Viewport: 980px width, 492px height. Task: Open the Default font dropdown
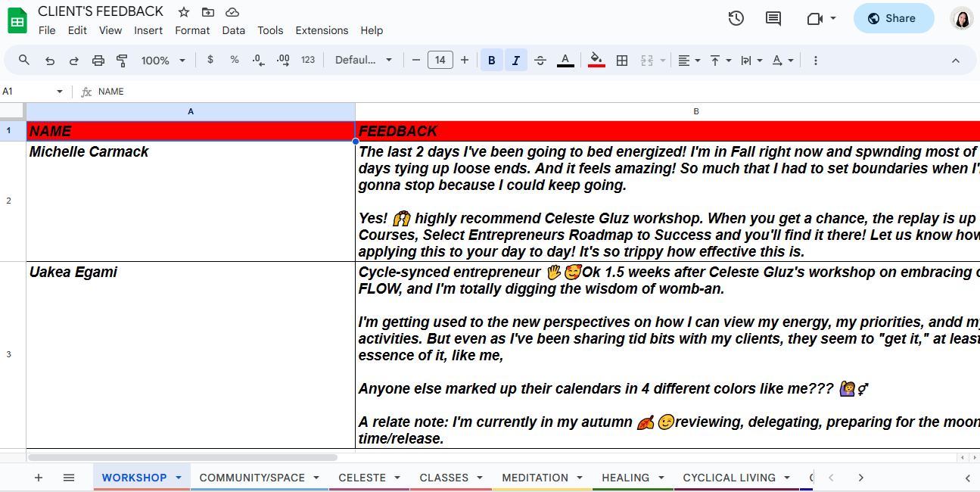click(x=364, y=60)
